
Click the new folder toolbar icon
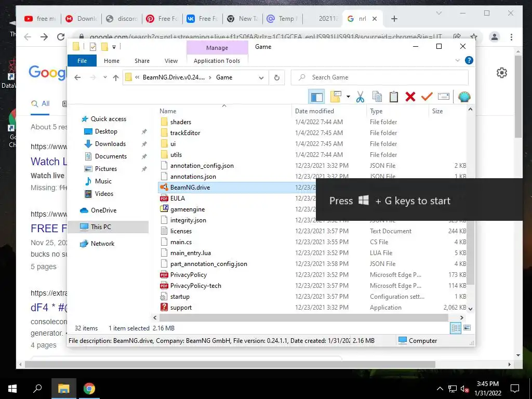336,97
